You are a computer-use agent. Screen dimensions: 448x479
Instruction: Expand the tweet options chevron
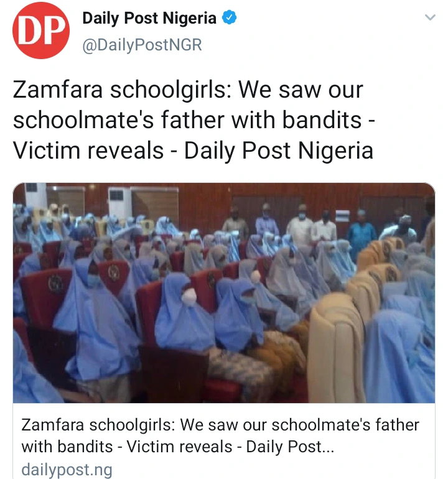(x=431, y=17)
